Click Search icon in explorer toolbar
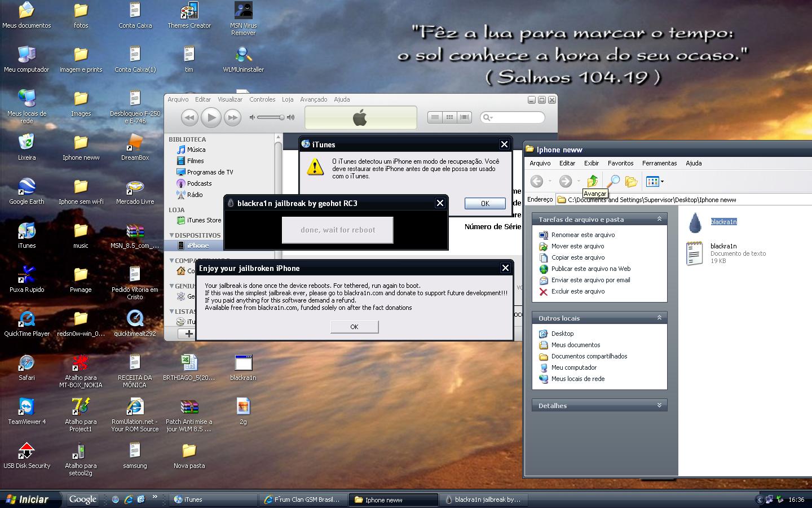Image resolution: width=812 pixels, height=508 pixels. (x=613, y=181)
